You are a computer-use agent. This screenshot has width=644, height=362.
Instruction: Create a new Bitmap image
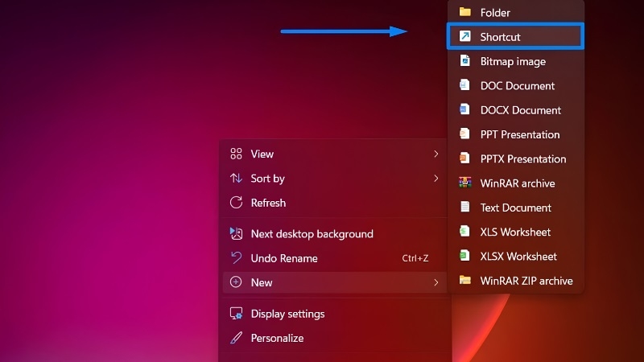click(515, 61)
